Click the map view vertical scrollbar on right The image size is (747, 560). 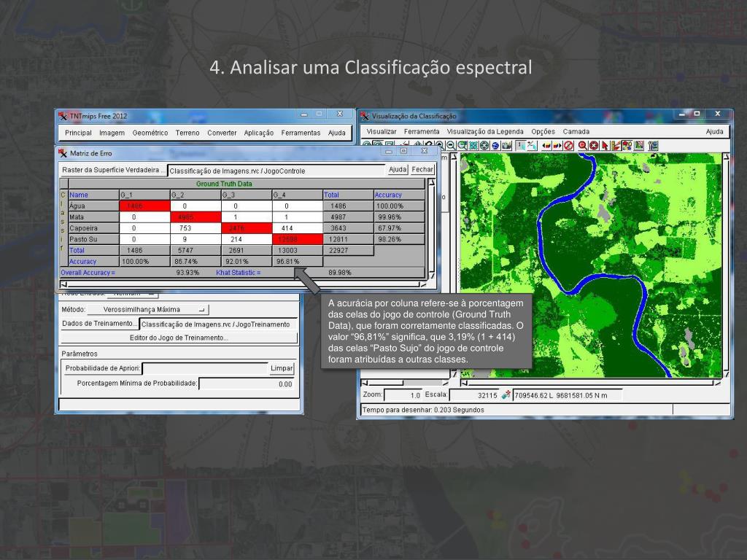point(727,265)
